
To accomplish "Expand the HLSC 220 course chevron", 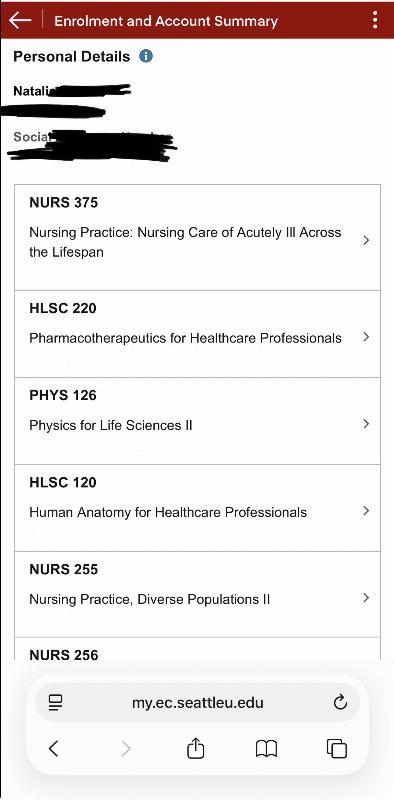I will (366, 337).
